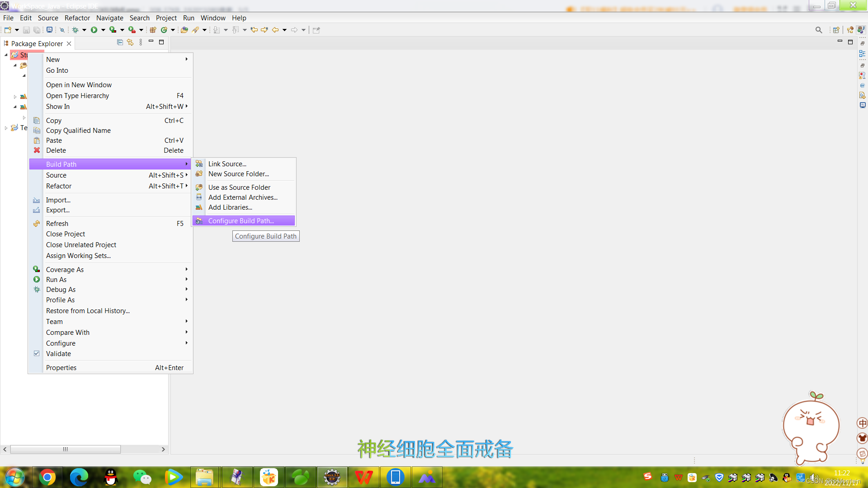Screen dimensions: 868x488
Task: Drag the Package Explorer scrollbar
Action: click(65, 449)
